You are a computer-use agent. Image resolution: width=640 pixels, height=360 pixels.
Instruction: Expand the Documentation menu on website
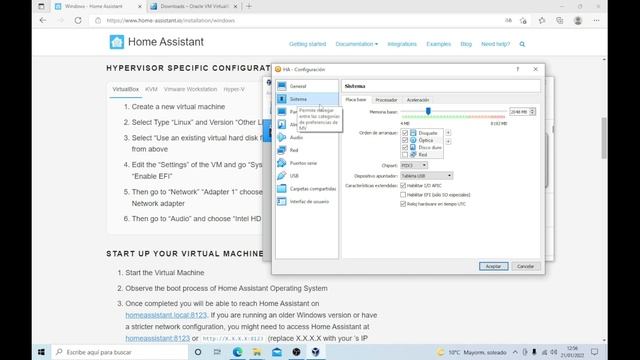[357, 44]
